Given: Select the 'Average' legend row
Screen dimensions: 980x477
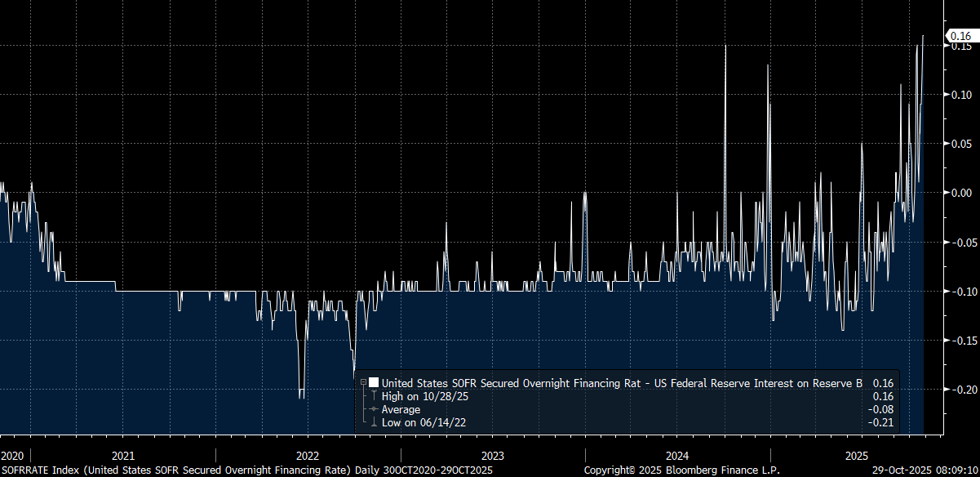Looking at the screenshot, I should click(x=401, y=409).
